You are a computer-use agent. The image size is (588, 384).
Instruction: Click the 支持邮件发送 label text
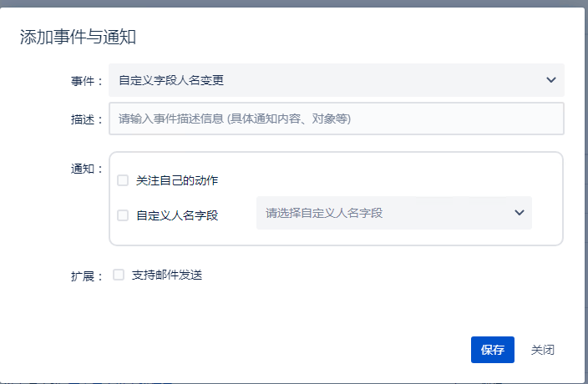coord(167,275)
